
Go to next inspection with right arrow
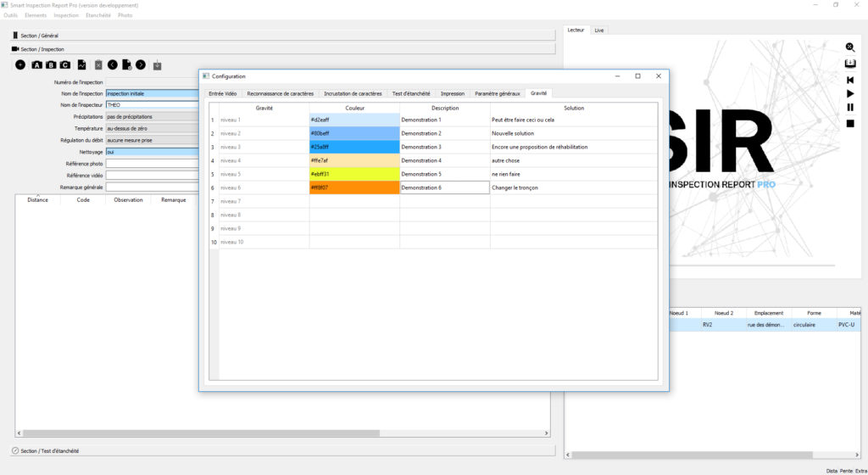pyautogui.click(x=141, y=64)
